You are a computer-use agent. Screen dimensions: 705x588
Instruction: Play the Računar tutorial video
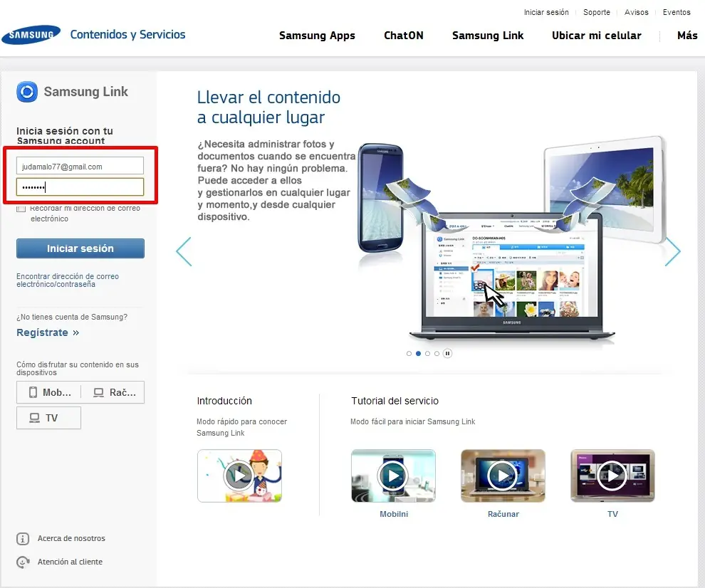[503, 476]
